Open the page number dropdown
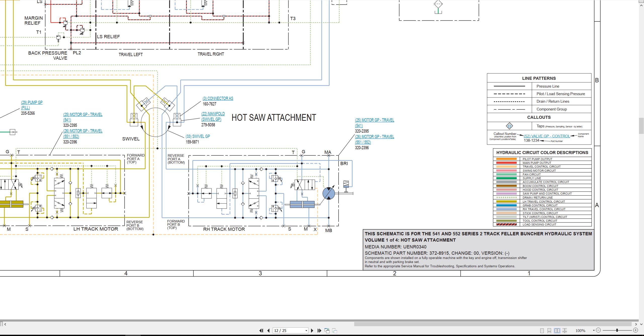The height and width of the screenshot is (336, 644). tap(306, 330)
